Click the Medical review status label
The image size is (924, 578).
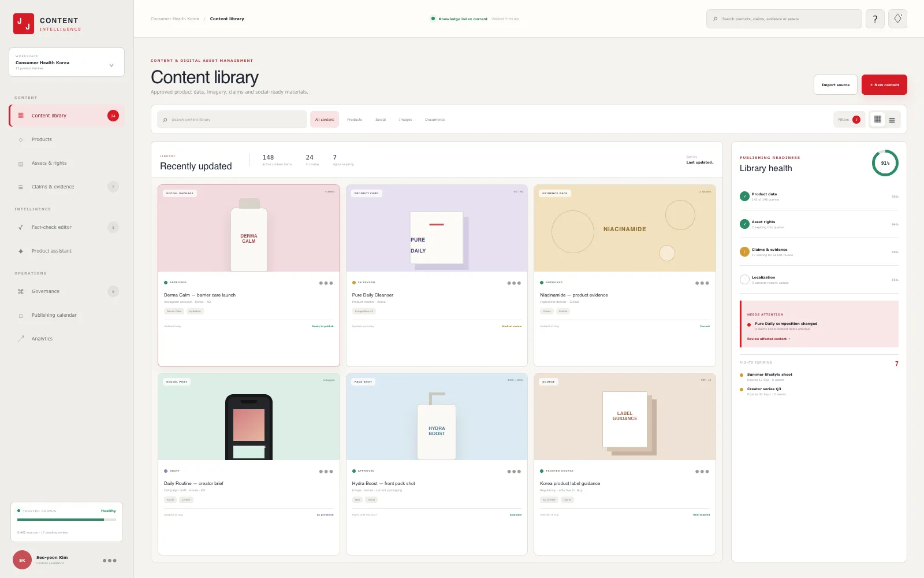512,327
